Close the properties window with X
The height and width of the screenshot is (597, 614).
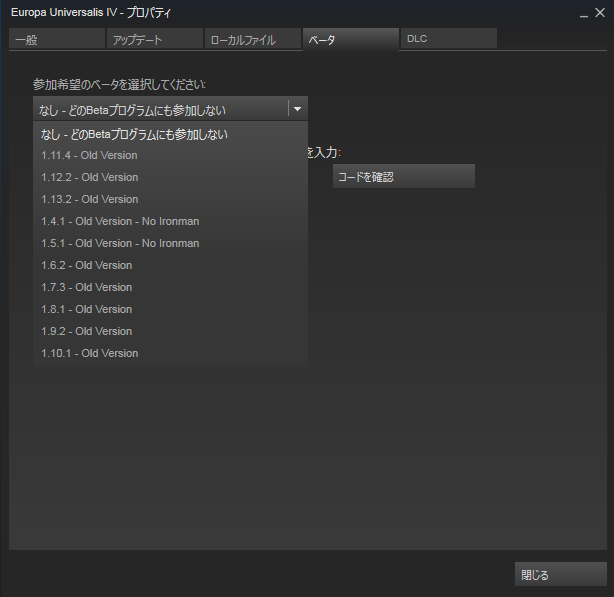pos(600,13)
